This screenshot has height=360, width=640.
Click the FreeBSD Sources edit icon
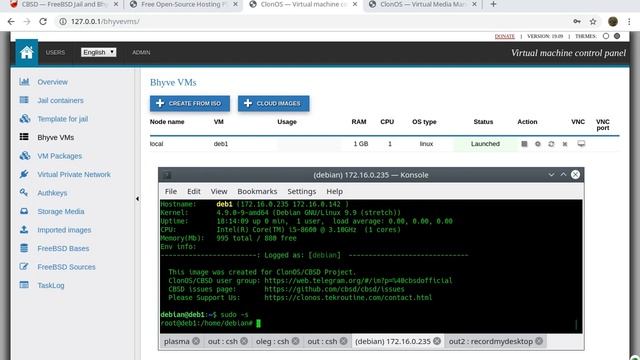[24, 267]
